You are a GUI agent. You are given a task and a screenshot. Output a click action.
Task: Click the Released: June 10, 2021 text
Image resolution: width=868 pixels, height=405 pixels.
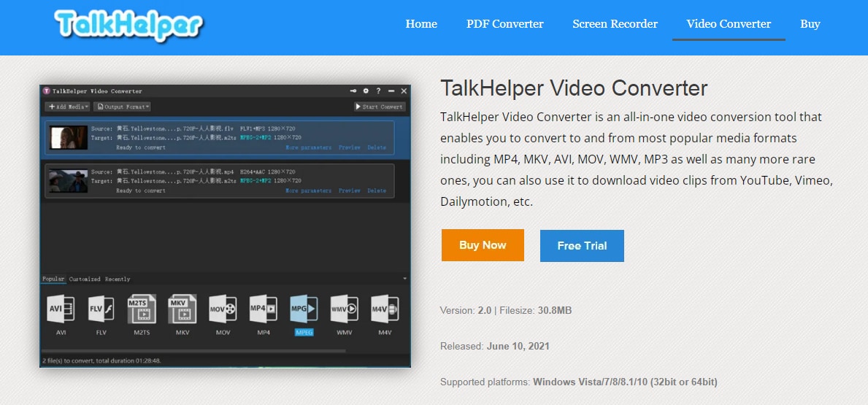[x=495, y=347]
